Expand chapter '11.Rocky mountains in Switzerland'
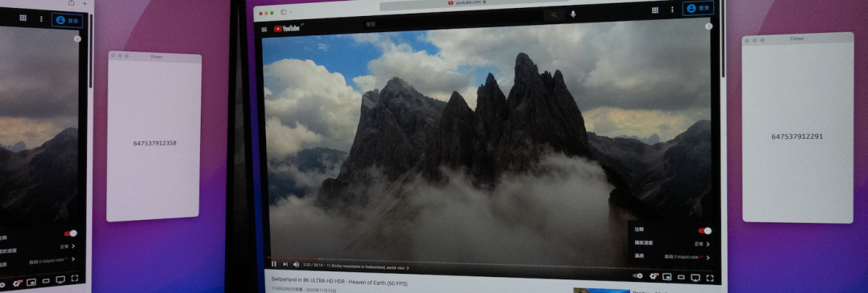868x293 pixels. [368, 267]
